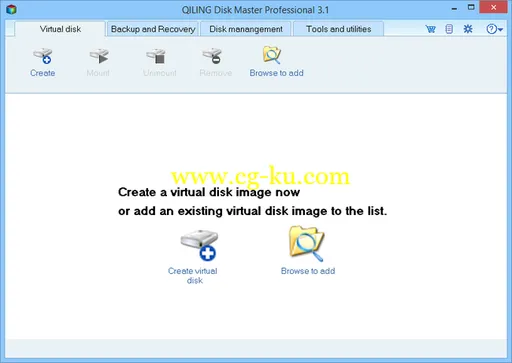Click the grayed Mount disk toolbar icon
512x363 pixels.
pos(99,56)
